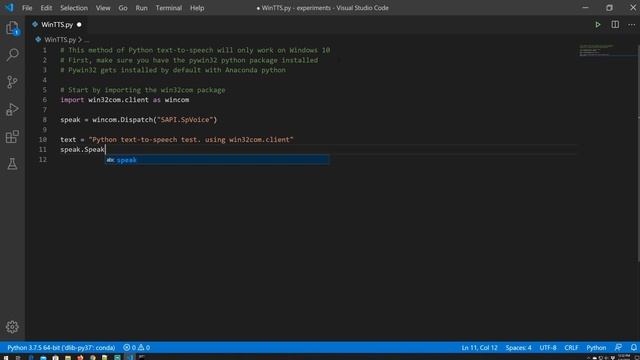640x360 pixels.
Task: Click the VS Code taskbar icon
Action: tap(129, 358)
